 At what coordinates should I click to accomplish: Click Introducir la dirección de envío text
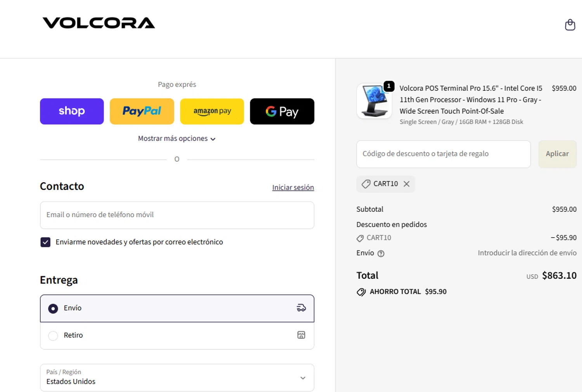[x=527, y=253]
